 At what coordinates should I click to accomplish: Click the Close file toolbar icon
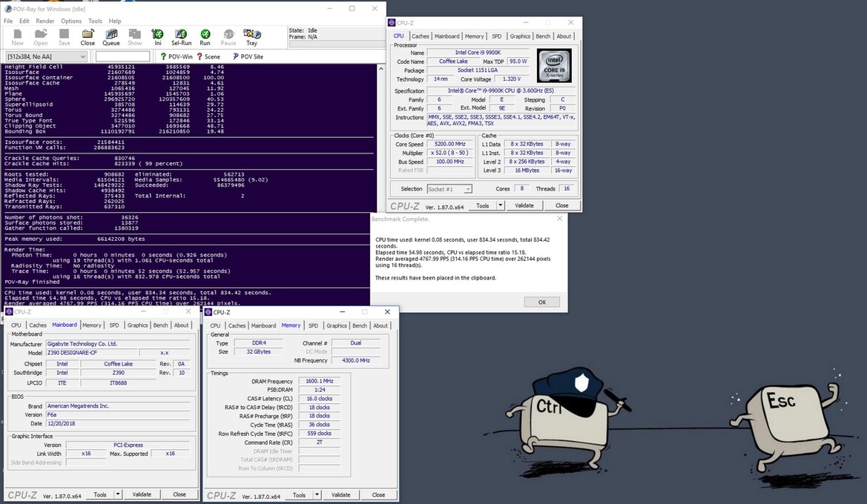click(88, 37)
